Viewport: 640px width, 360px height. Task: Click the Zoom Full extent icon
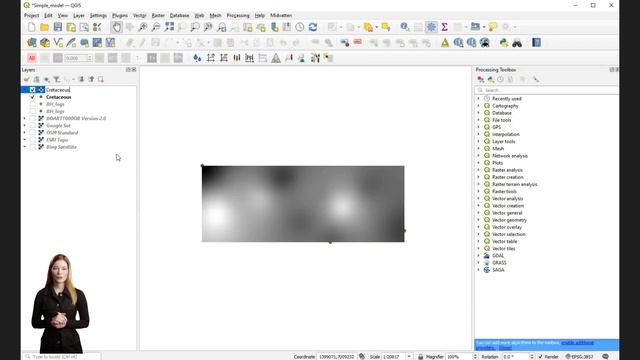[x=169, y=27]
